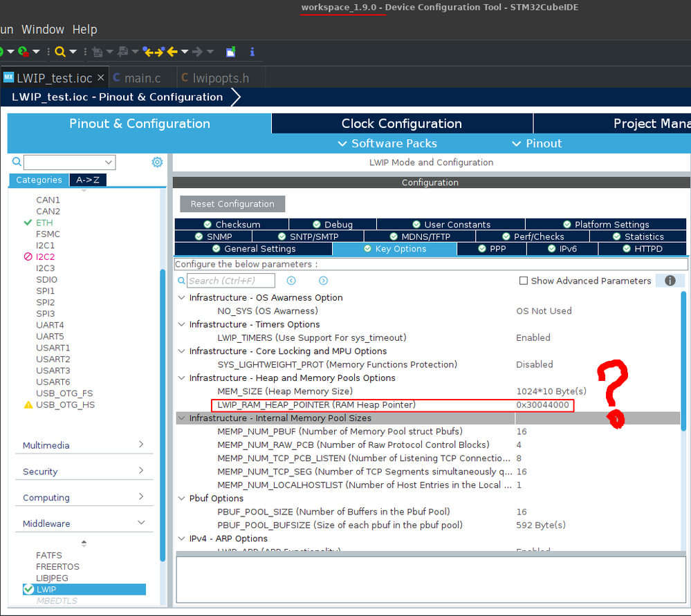Open the Clock Configuration tab
691x616 pixels.
pyautogui.click(x=402, y=123)
